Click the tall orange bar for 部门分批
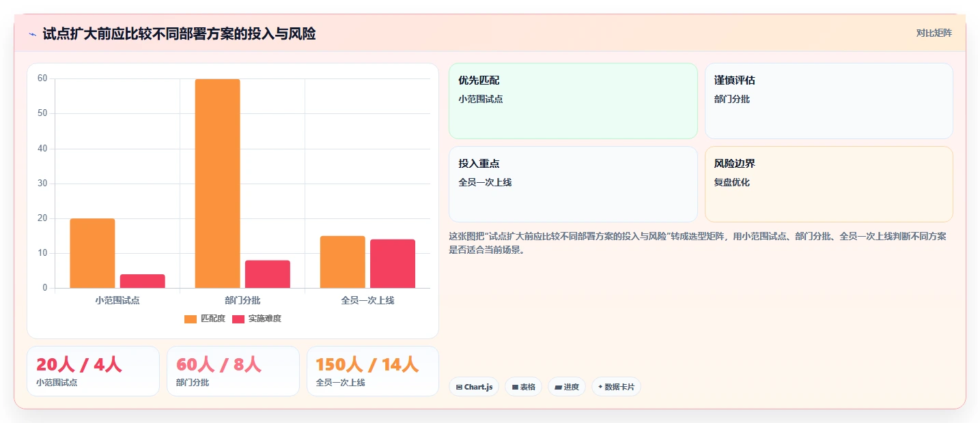 [x=217, y=184]
